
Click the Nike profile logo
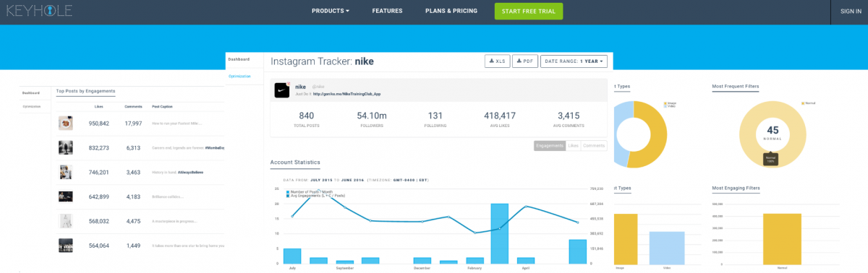(x=282, y=90)
